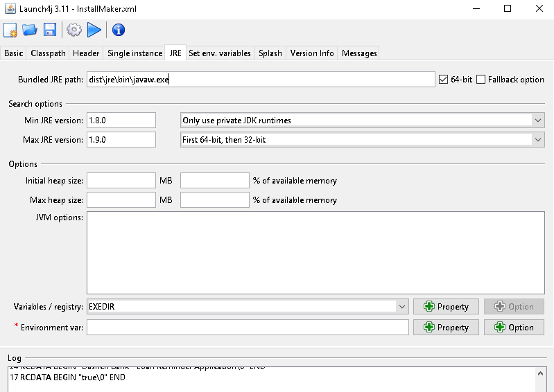
Task: Select the JRE tab
Action: click(175, 53)
